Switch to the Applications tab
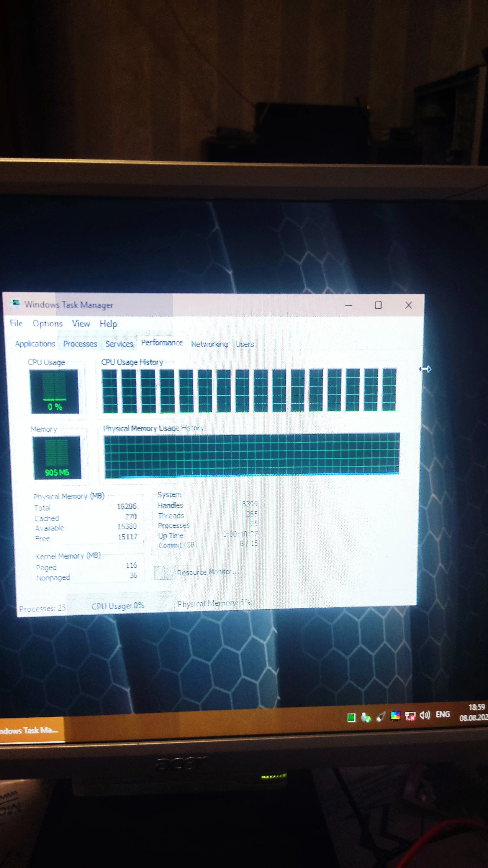The image size is (488, 868). click(35, 344)
